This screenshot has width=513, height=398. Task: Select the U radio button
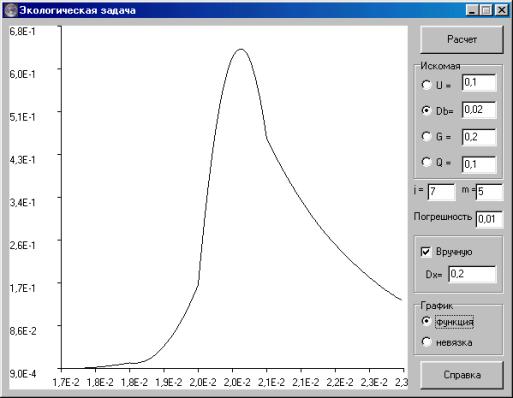(x=426, y=85)
